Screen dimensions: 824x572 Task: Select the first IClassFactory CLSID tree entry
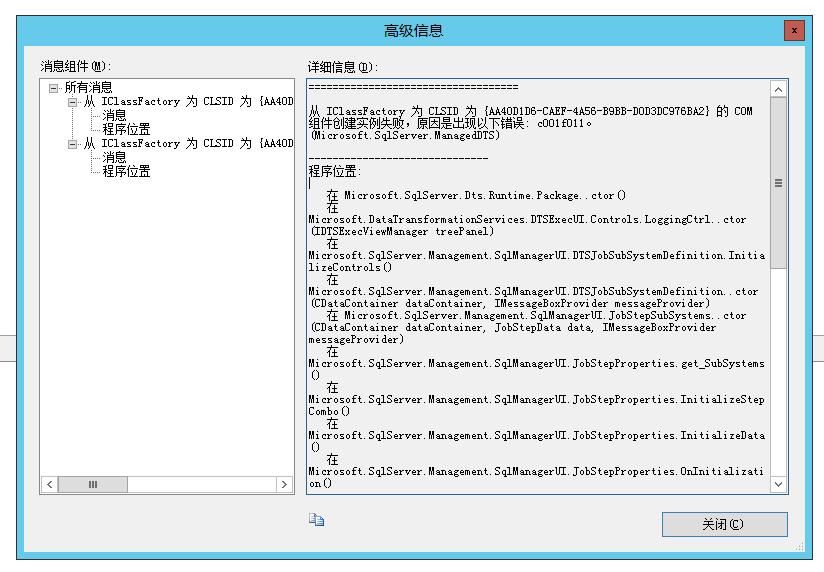coord(189,101)
